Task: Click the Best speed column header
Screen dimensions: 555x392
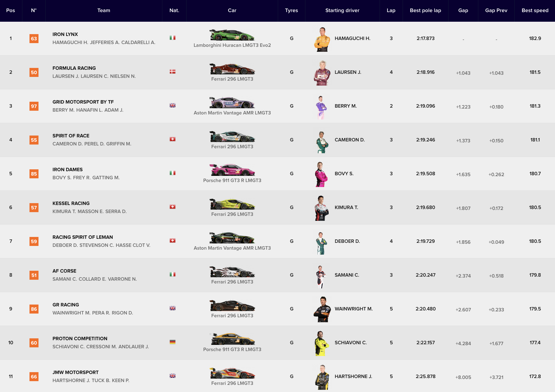Action: pyautogui.click(x=535, y=11)
